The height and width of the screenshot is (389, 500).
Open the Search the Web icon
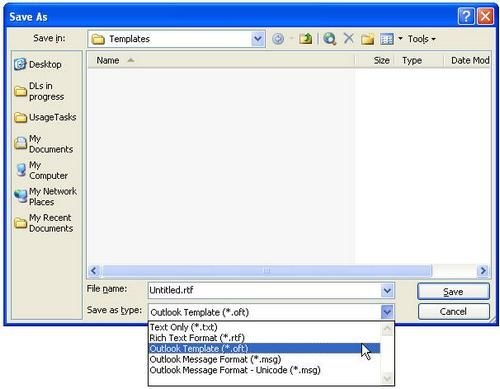(x=329, y=39)
